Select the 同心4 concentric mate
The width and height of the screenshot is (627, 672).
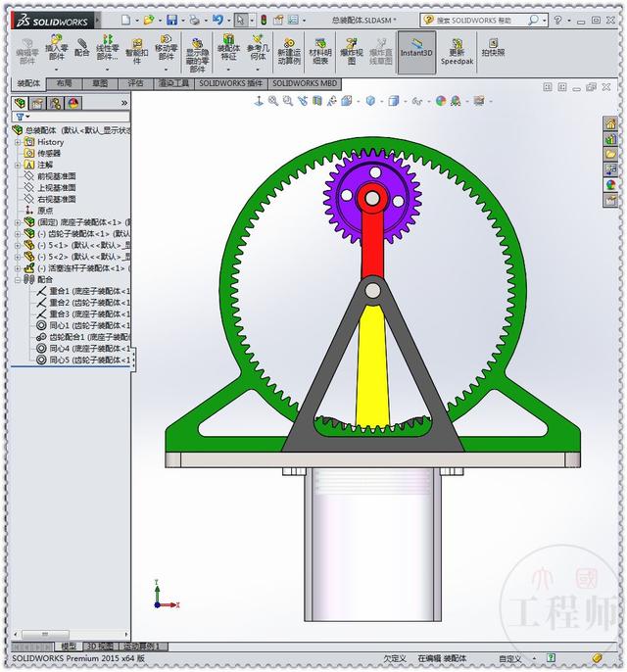click(x=89, y=349)
